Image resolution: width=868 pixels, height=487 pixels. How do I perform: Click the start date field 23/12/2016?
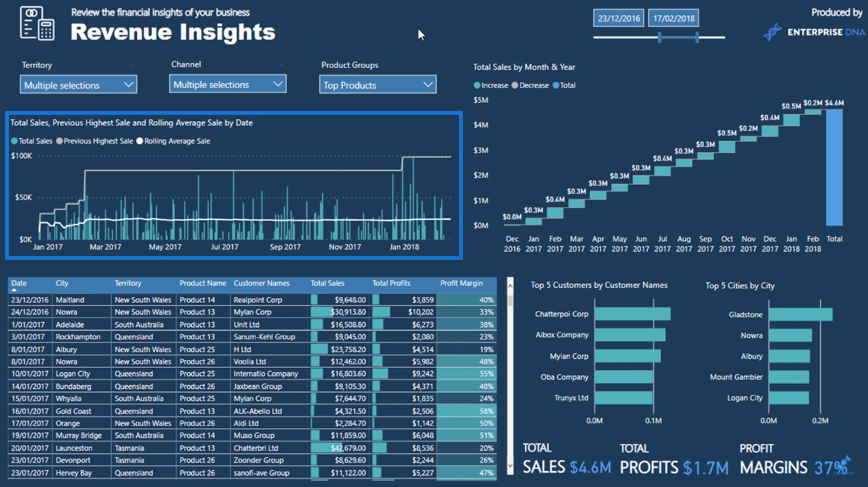619,18
